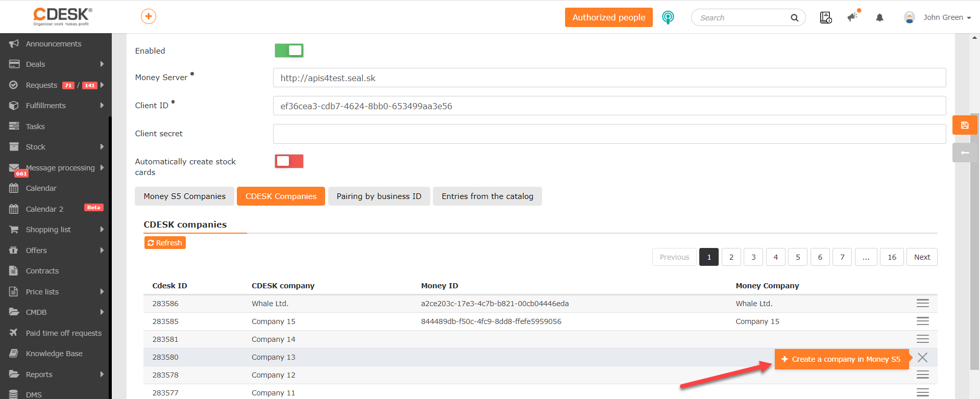This screenshot has height=399, width=980.
Task: Switch to CDESK Companies tab
Action: click(x=281, y=196)
